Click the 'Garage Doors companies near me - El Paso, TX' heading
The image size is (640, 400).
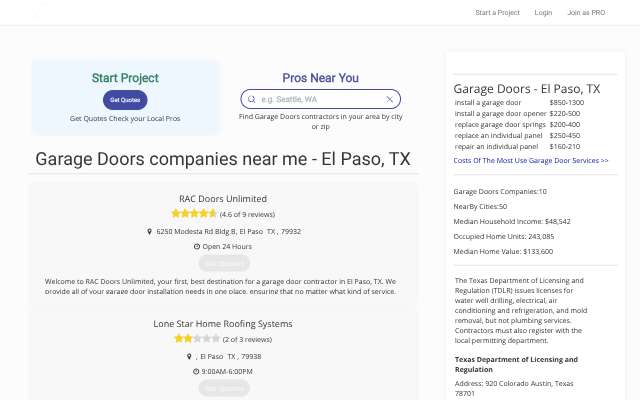(x=223, y=159)
